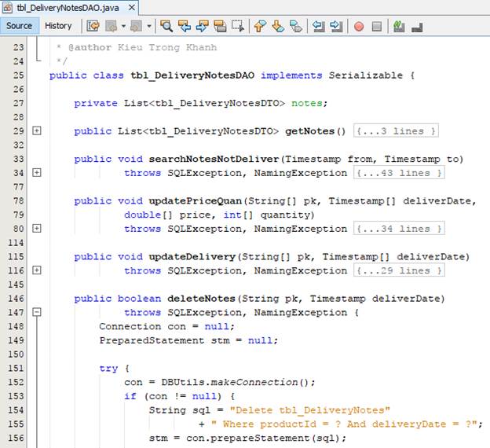Click line number 146 in the gutter

pyautogui.click(x=16, y=299)
